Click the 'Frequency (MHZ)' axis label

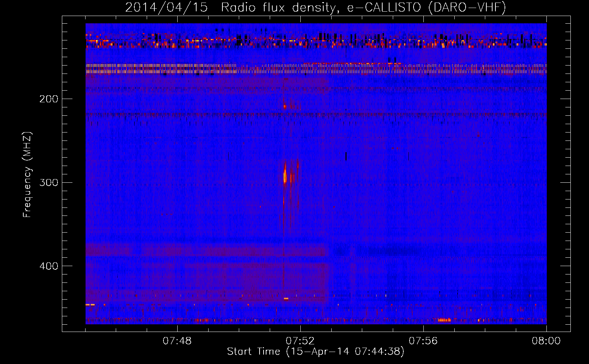pos(27,175)
